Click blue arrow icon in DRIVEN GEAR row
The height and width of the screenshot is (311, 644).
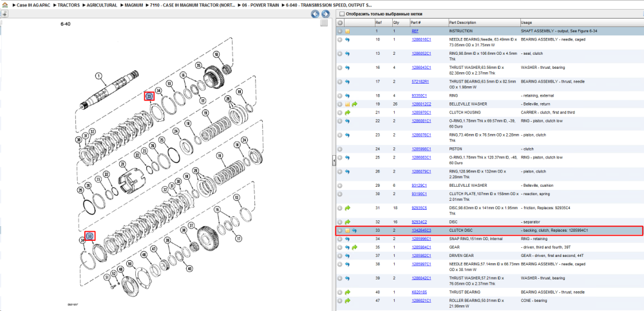coord(347,256)
